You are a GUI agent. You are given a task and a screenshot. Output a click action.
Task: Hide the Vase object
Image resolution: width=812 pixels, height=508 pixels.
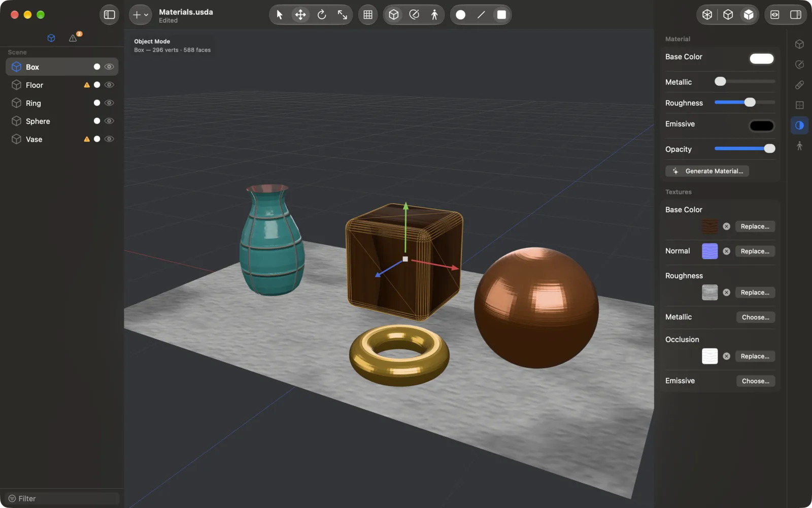[109, 139]
